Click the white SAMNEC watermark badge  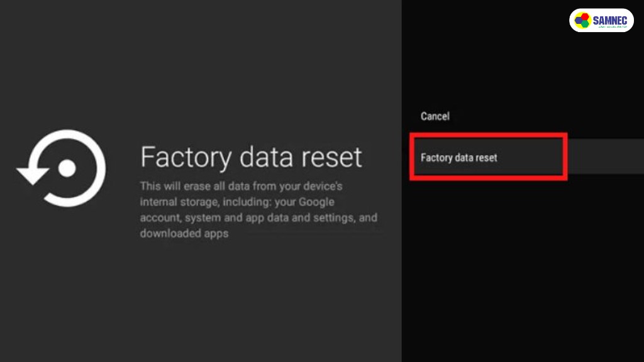[x=601, y=20]
